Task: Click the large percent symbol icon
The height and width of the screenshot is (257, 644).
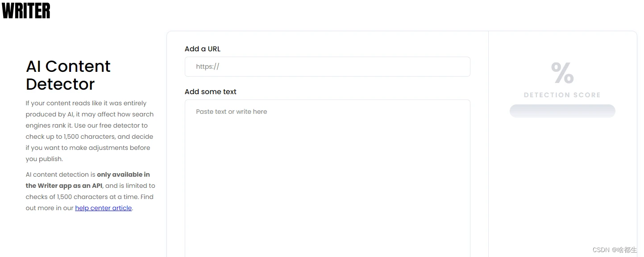Action: click(x=562, y=73)
